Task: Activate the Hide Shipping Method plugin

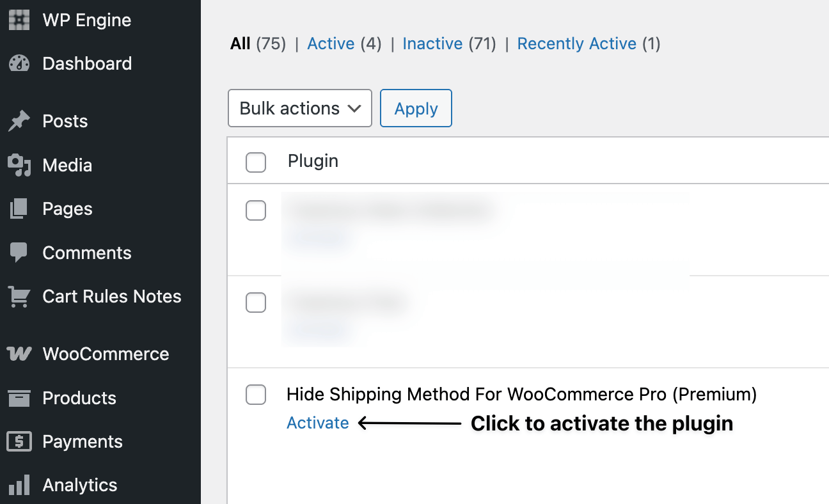Action: pyautogui.click(x=318, y=423)
